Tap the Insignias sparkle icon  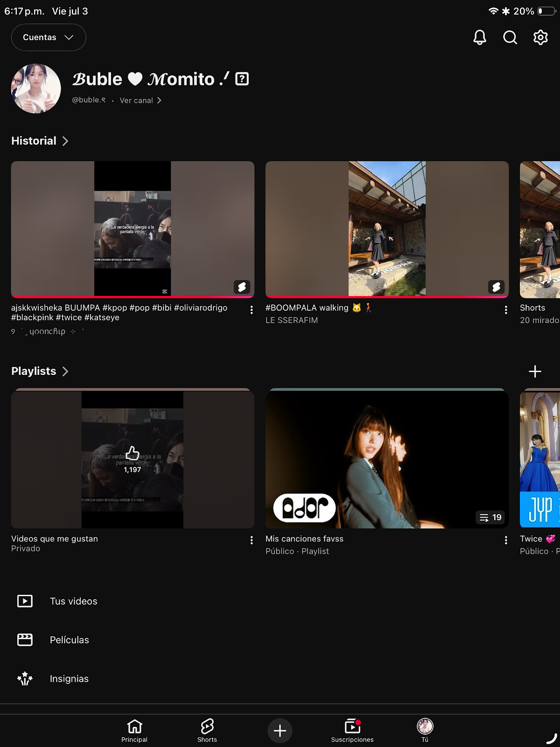click(25, 678)
